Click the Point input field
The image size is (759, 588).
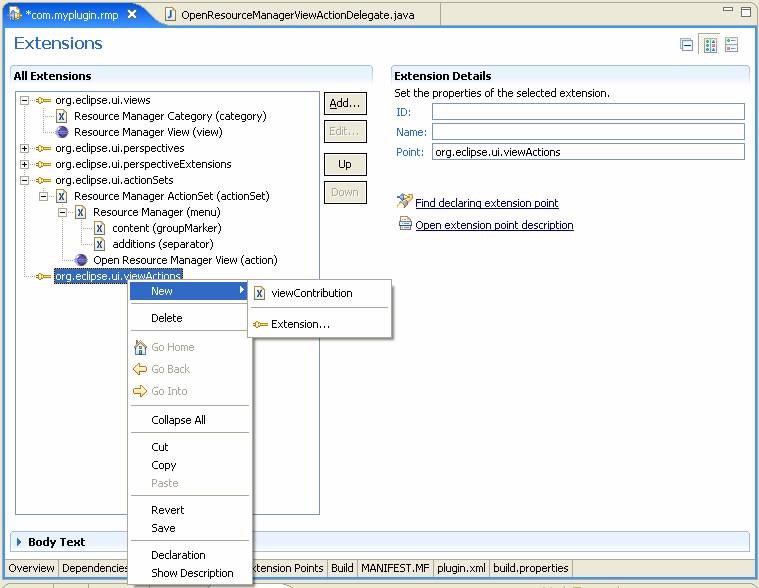pyautogui.click(x=588, y=152)
